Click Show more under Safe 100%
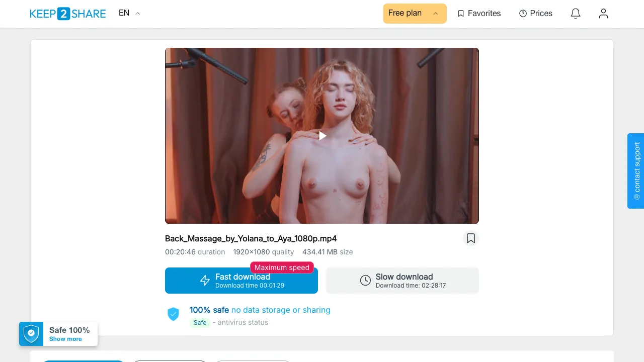644x362 pixels. [x=65, y=339]
